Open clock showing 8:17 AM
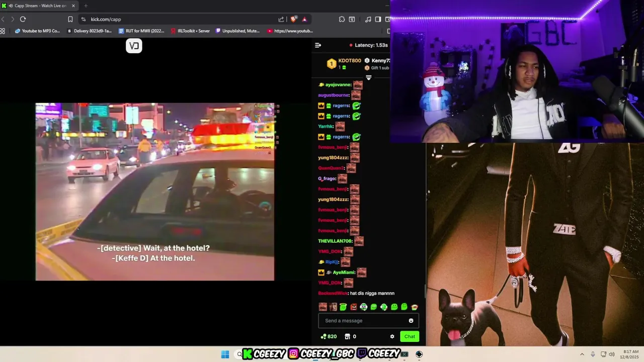The height and width of the screenshot is (362, 644). [x=630, y=354]
